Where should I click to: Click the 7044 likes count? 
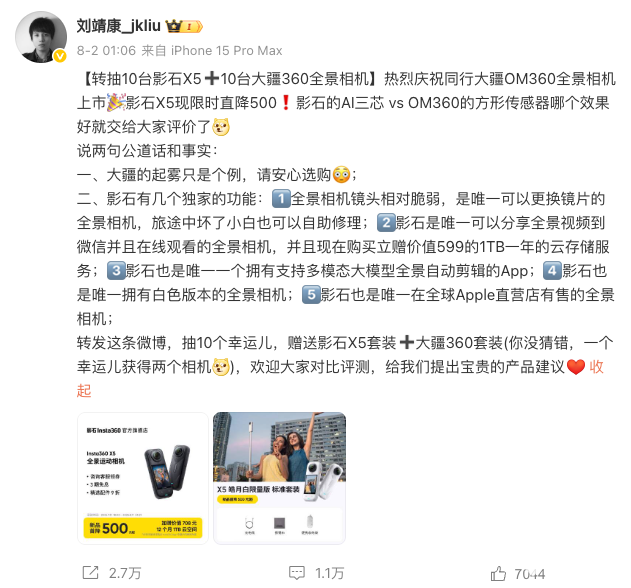coord(530,574)
